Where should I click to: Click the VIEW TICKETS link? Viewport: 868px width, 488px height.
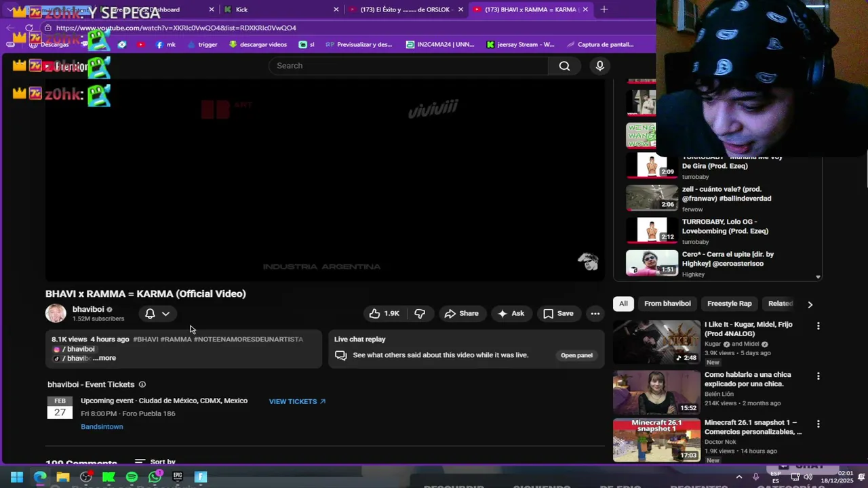pos(297,401)
